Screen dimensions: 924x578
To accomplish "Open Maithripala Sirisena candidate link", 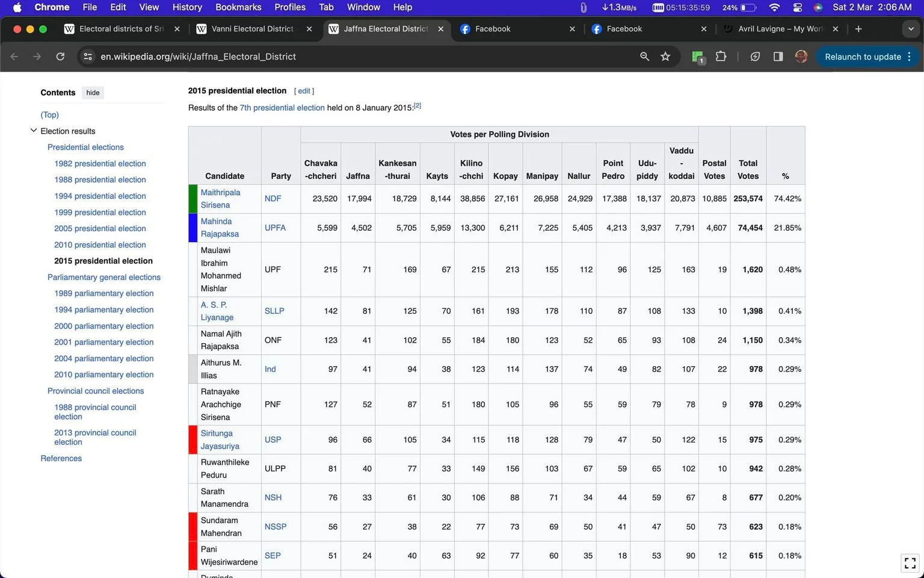I will pos(220,199).
